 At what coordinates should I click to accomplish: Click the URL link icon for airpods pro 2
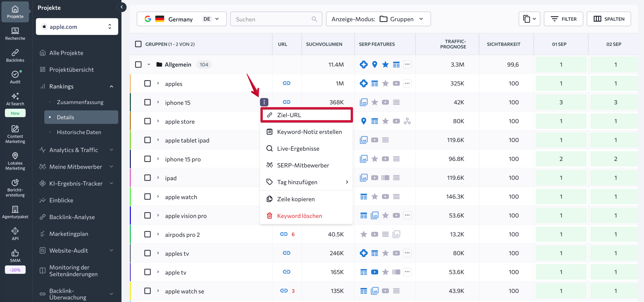coord(284,234)
